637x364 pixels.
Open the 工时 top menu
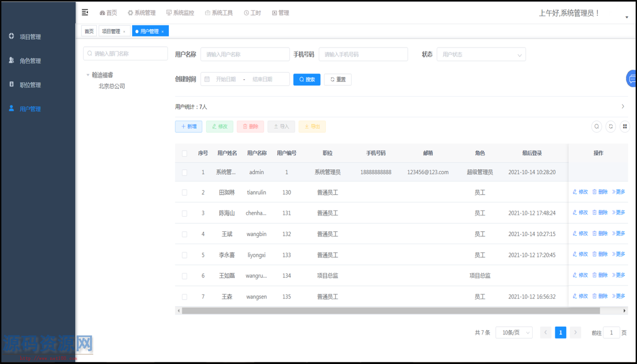tap(253, 13)
